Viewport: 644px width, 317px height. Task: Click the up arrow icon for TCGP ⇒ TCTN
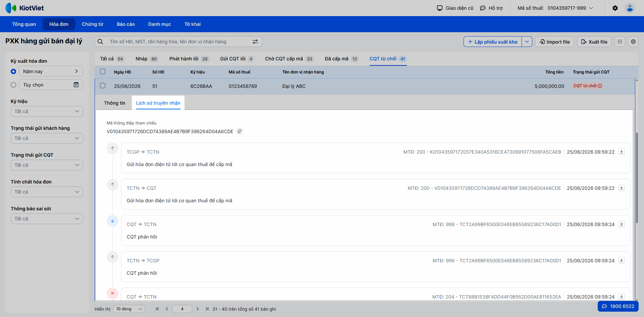[112, 148]
